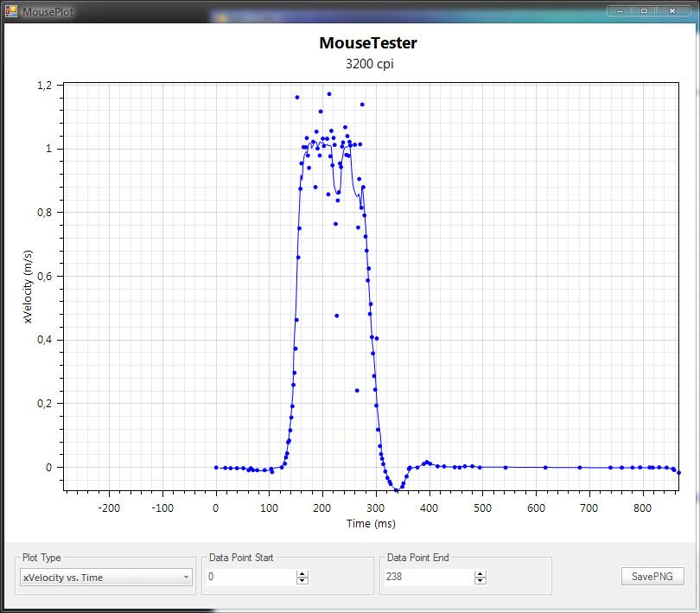Screen dimensions: 700x613
Task: Click the 0,8 value on y-axis
Action: pos(44,213)
